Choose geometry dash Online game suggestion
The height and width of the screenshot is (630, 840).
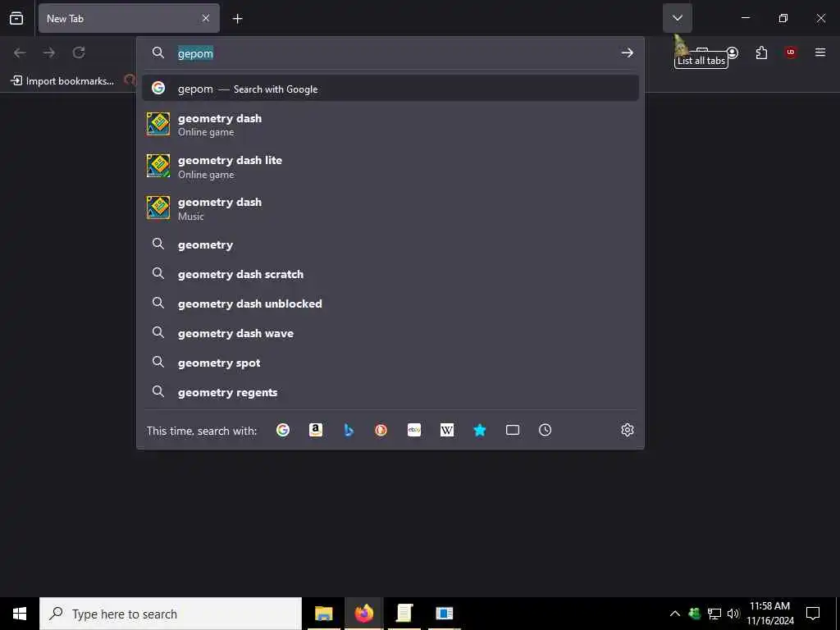[x=390, y=125]
